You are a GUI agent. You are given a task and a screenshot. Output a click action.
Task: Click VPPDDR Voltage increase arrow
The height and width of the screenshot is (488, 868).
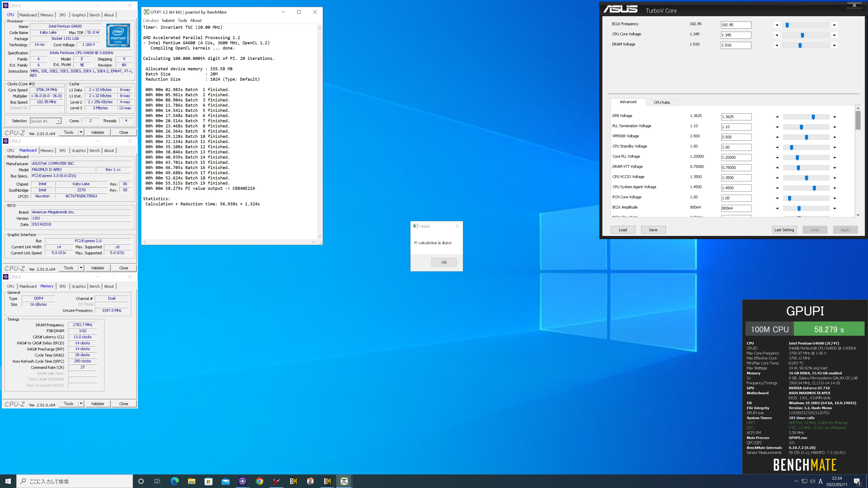835,137
